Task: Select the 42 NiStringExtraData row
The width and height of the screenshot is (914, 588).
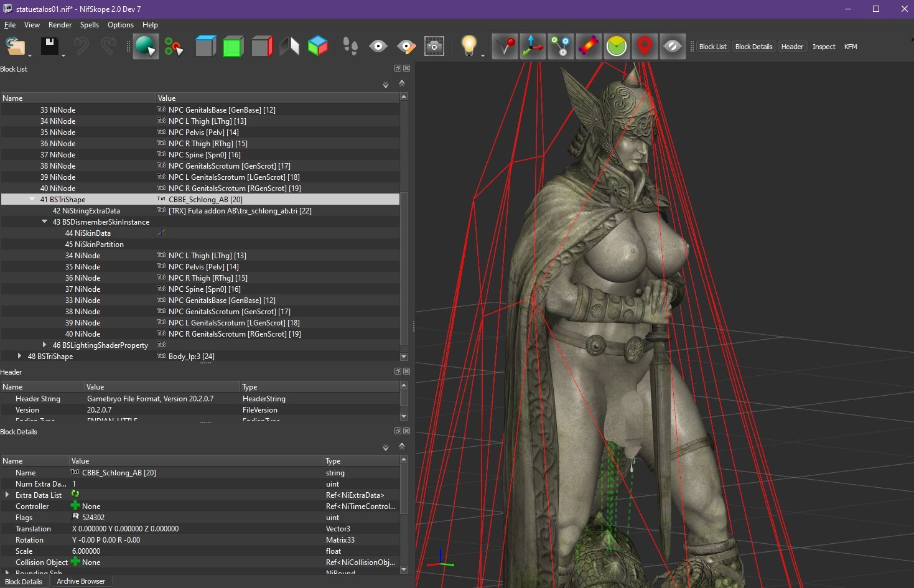Action: click(200, 211)
